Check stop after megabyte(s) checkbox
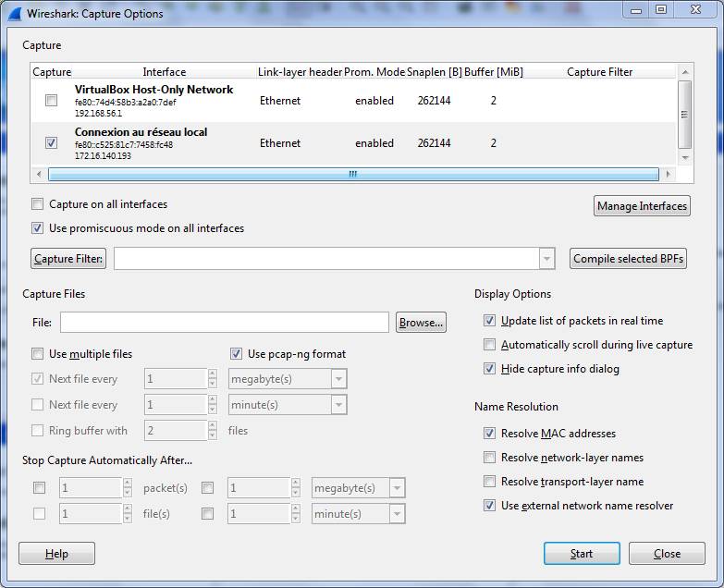 208,488
